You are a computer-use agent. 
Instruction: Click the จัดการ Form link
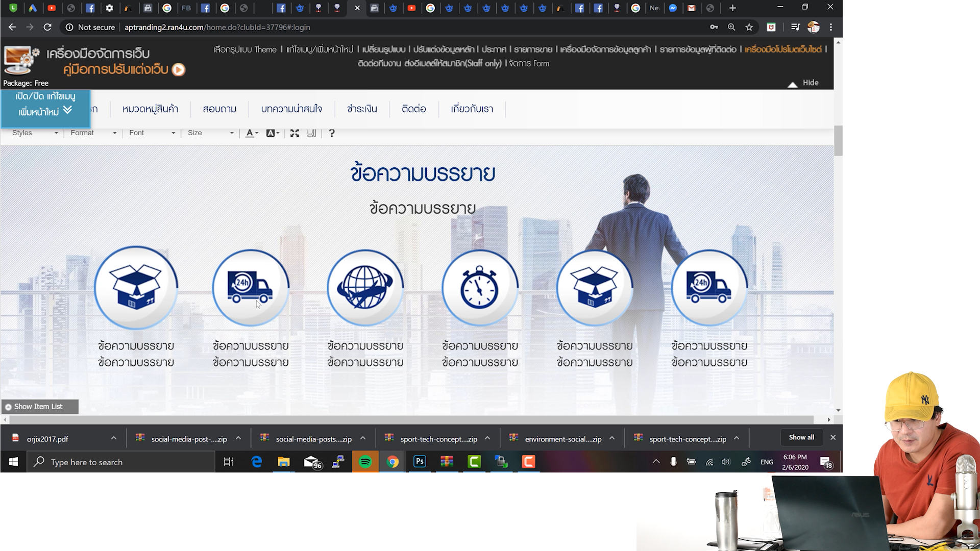pyautogui.click(x=529, y=63)
